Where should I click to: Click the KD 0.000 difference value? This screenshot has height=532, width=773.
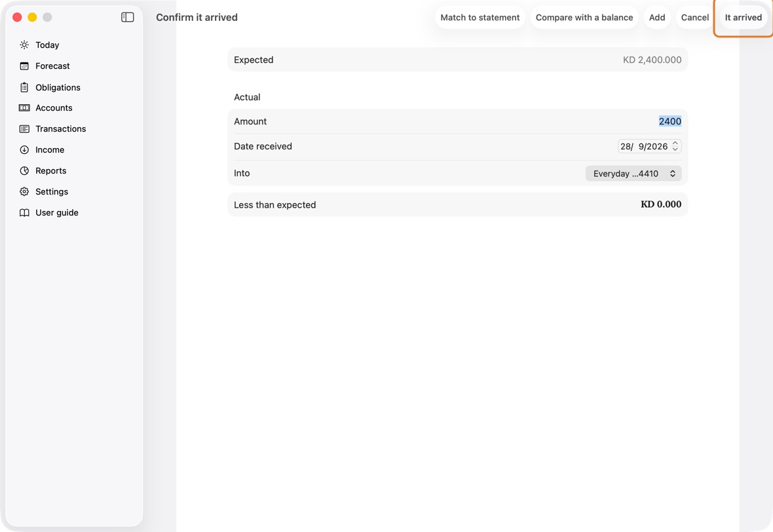point(661,204)
